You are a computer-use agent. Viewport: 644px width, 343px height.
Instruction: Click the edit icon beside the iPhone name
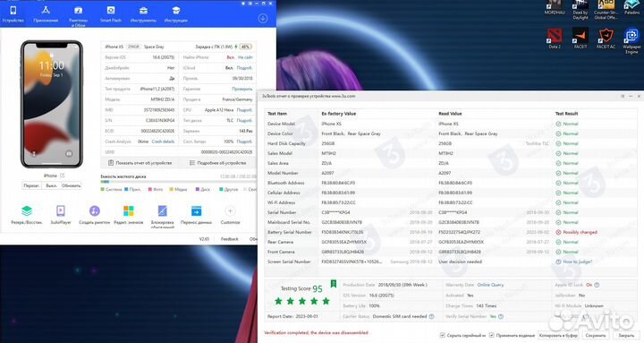63,176
